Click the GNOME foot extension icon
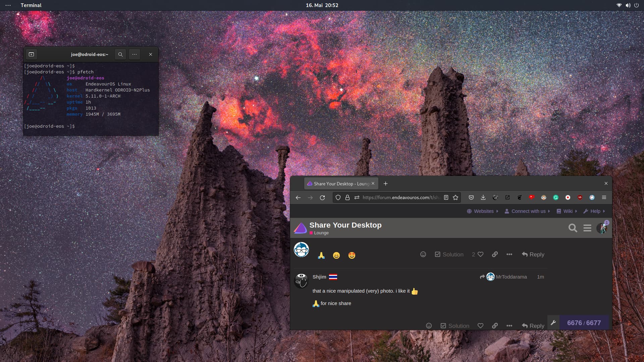The image size is (644, 362). 520,197
